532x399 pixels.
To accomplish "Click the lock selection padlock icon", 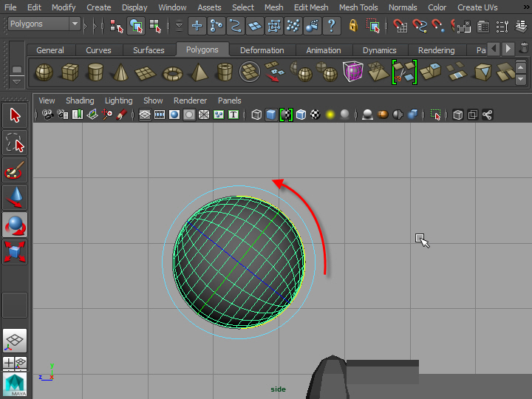I will (x=353, y=26).
